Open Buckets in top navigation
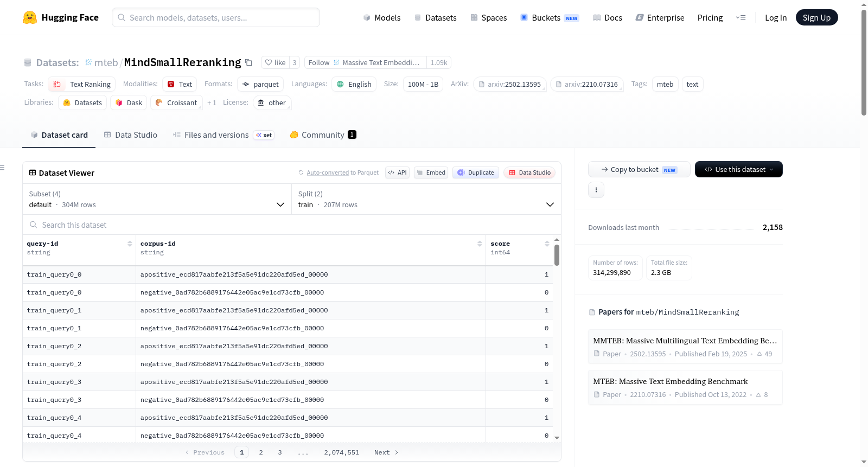The height and width of the screenshot is (467, 868). (x=550, y=17)
